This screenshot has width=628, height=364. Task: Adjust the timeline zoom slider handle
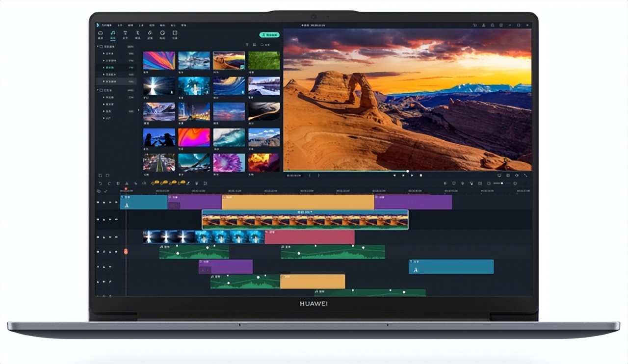pos(502,183)
